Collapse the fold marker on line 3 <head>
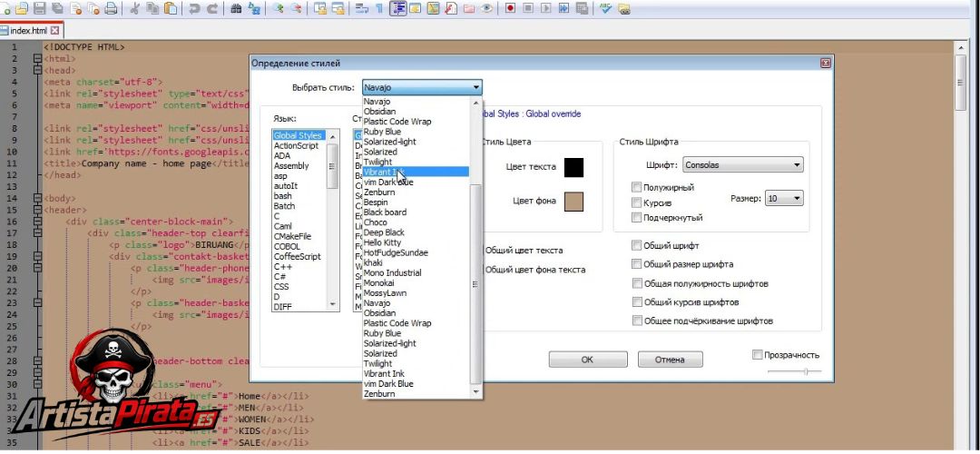The image size is (980, 454). tap(37, 71)
